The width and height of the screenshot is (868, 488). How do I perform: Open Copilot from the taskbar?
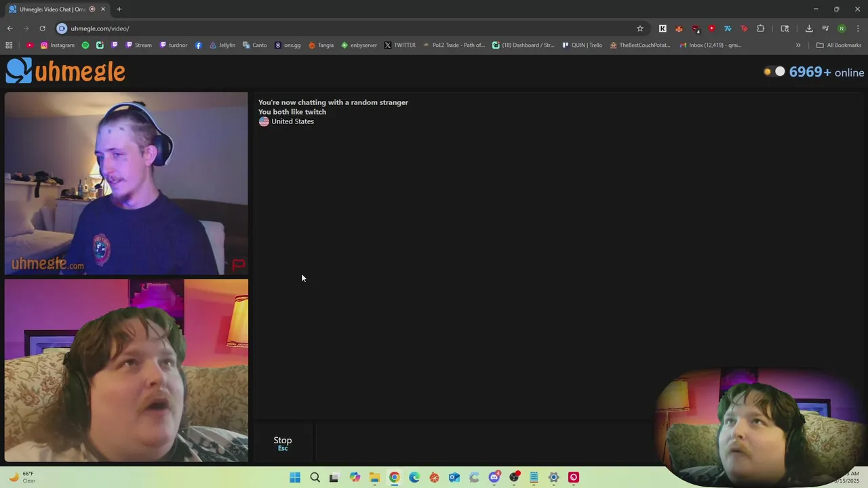coord(355,477)
